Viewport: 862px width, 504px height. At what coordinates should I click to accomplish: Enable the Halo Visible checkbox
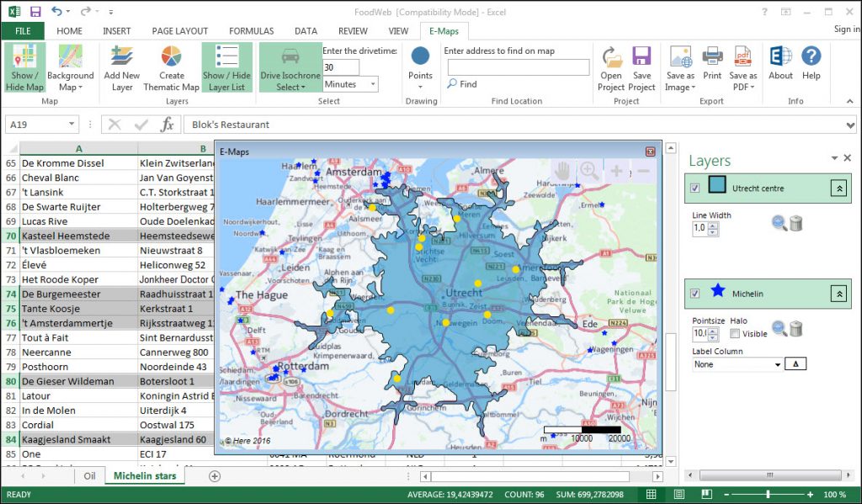(734, 333)
